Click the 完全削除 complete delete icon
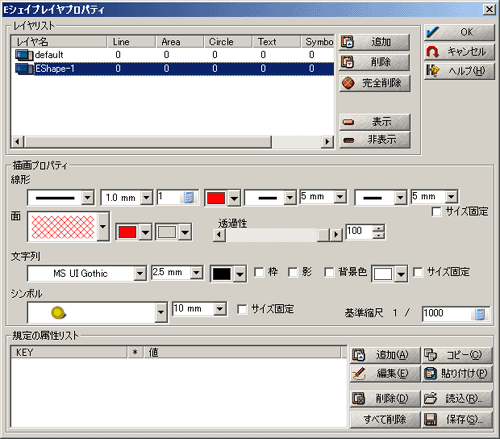 (348, 83)
